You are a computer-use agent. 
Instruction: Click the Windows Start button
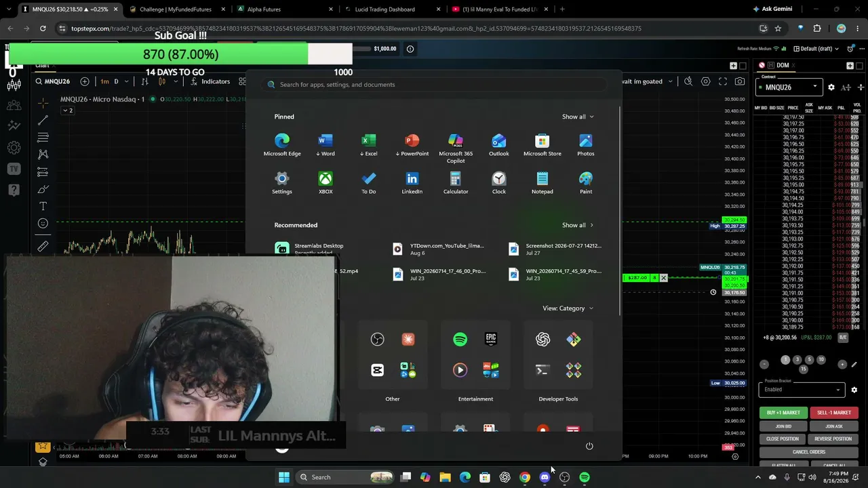tap(284, 477)
